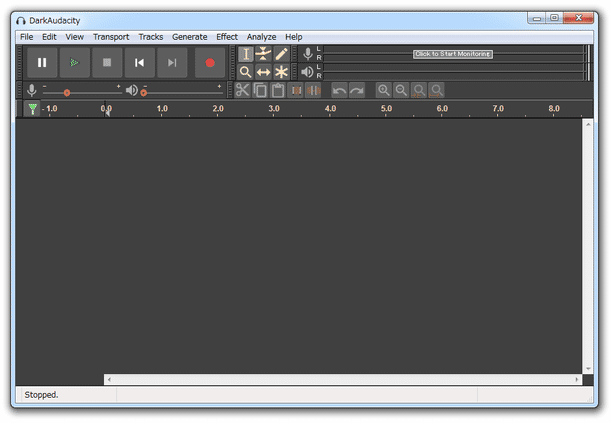Click the Copy icon
611x423 pixels.
click(x=260, y=90)
